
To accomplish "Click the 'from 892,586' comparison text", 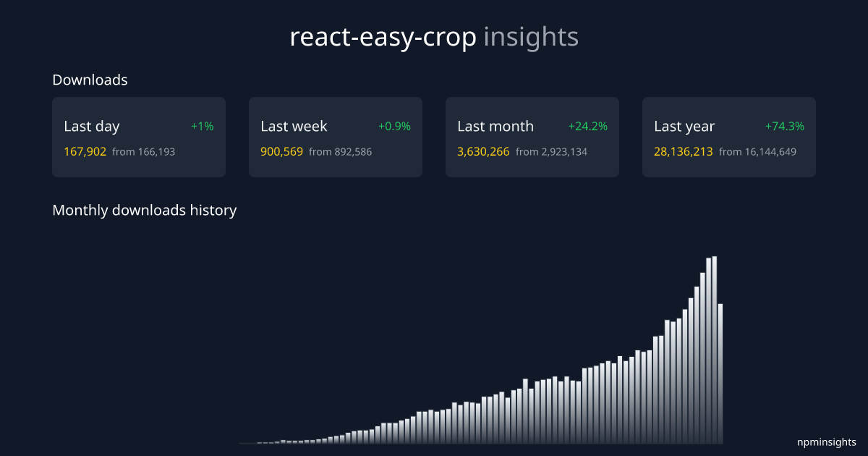I will [x=340, y=152].
